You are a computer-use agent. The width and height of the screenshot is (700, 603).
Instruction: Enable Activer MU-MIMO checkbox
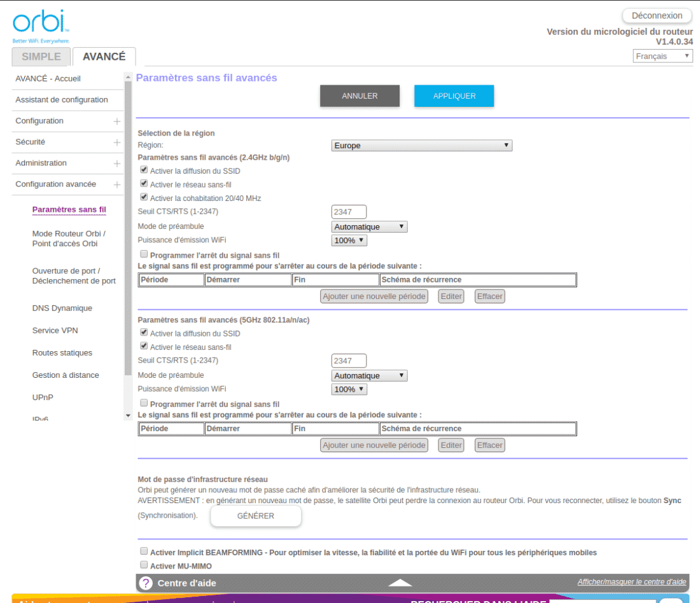coord(144,565)
